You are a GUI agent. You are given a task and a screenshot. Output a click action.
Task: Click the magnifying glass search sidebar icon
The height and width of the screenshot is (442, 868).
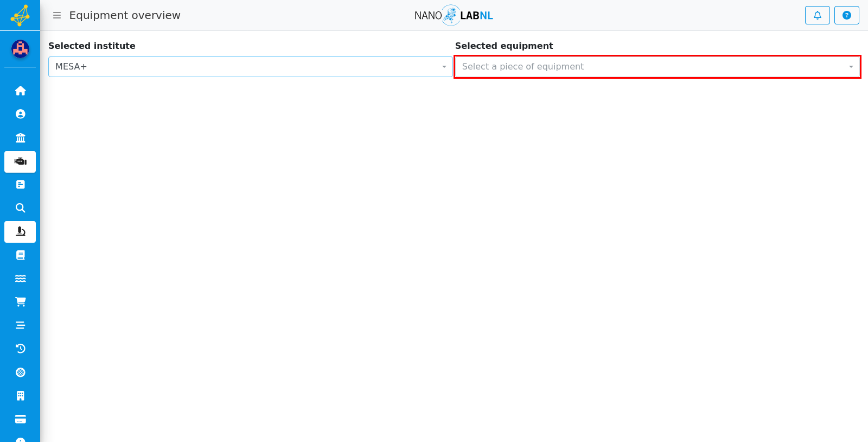click(20, 208)
